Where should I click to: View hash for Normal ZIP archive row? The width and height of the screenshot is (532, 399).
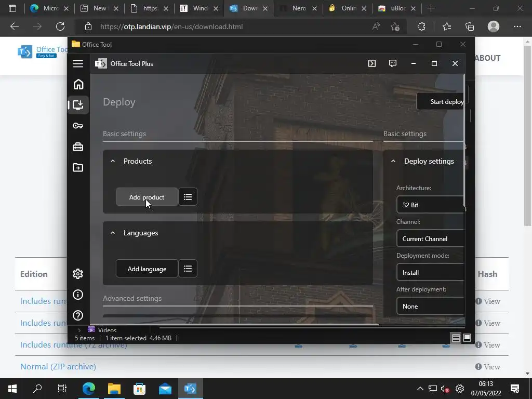pyautogui.click(x=488, y=367)
